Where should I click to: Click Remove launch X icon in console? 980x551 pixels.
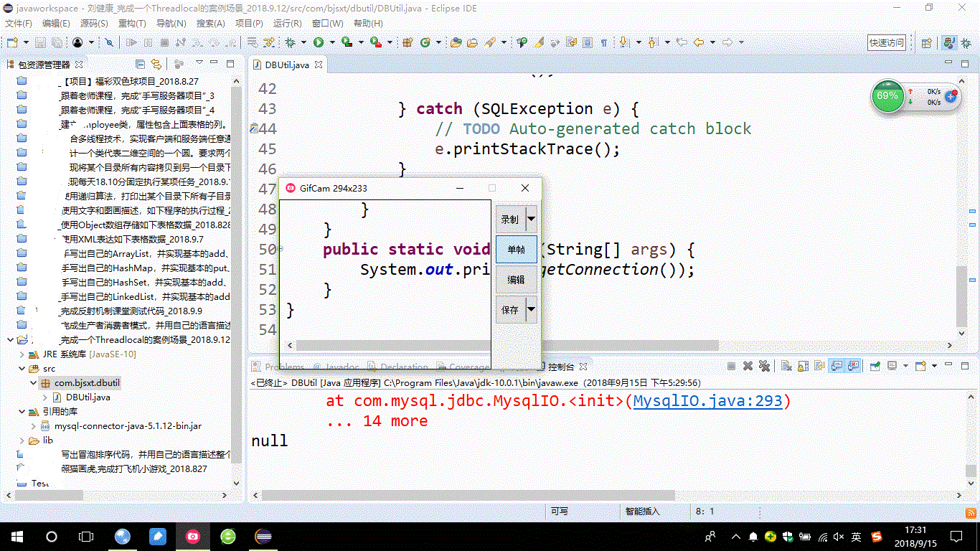pos(748,366)
